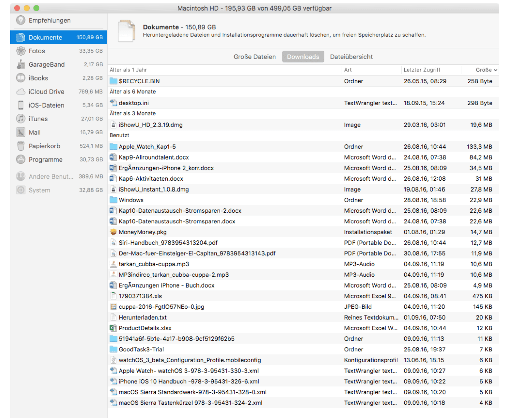Click the tarkan_cubba-cuppa.mp3 audio icon

point(113,264)
